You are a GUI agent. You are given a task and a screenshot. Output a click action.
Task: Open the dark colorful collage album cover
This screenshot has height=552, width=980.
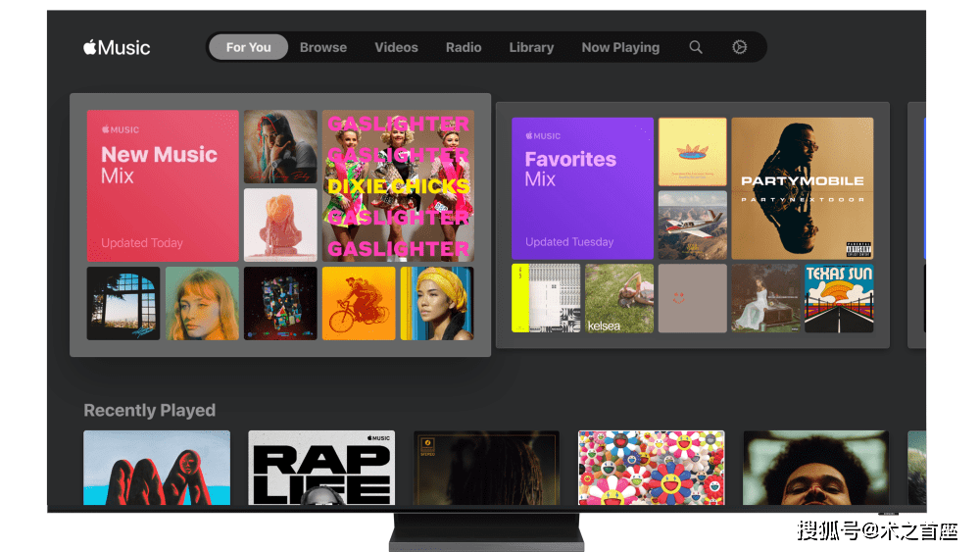pos(280,304)
